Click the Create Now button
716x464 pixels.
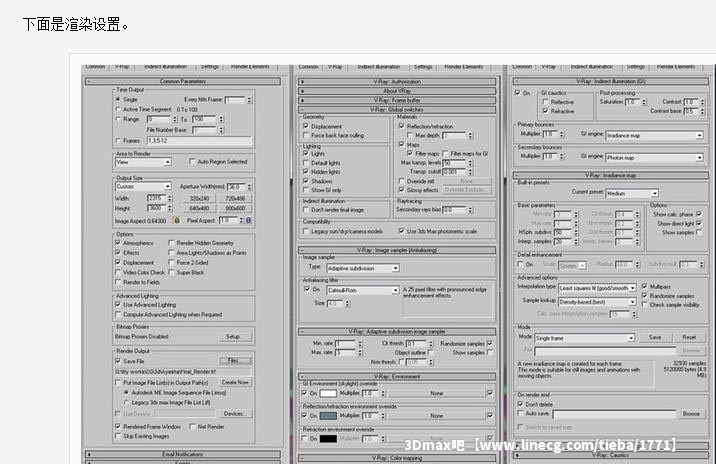235,383
